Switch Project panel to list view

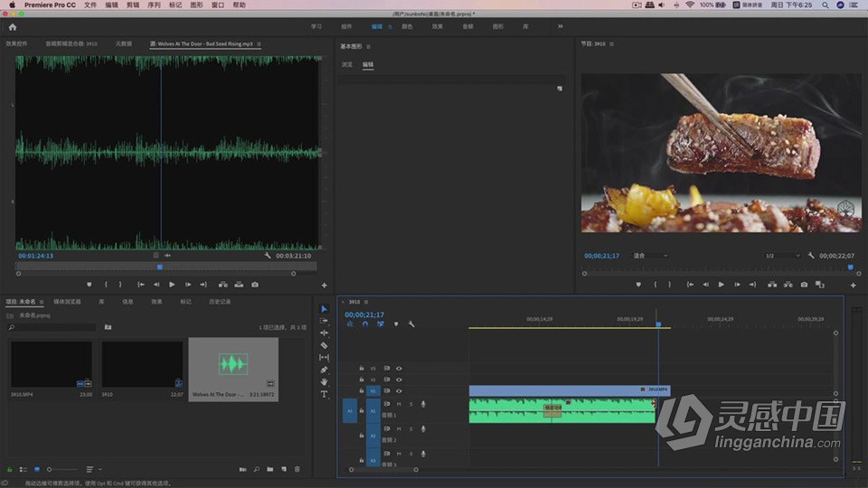click(24, 469)
